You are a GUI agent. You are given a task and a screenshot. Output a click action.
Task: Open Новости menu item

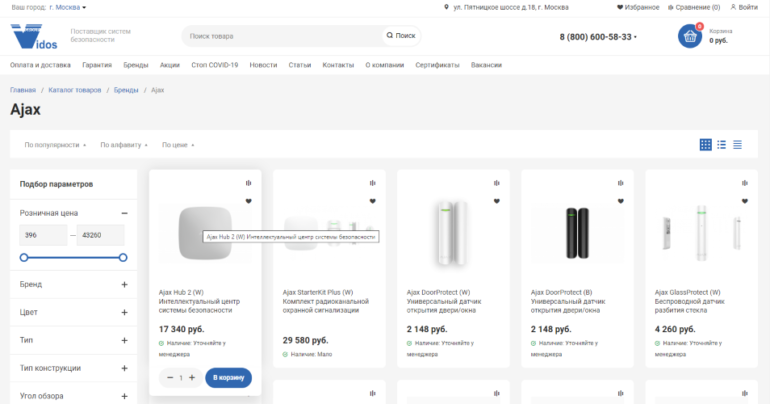[x=263, y=65]
